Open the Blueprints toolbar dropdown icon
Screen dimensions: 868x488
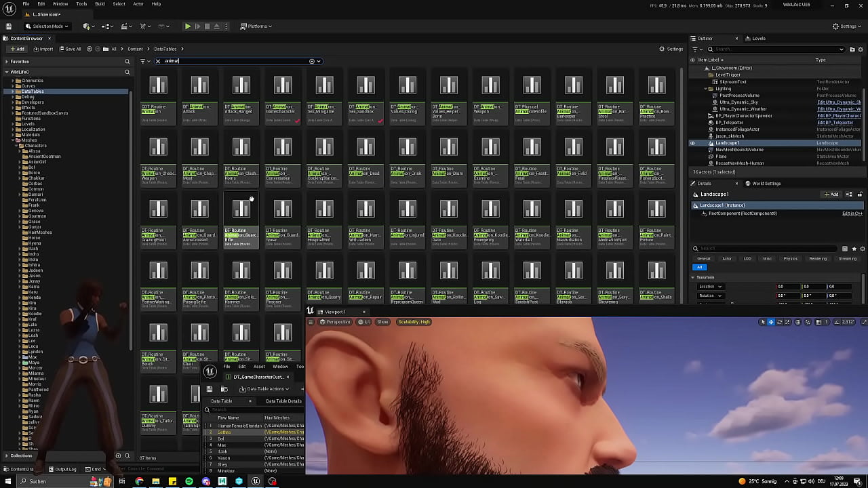pyautogui.click(x=108, y=26)
